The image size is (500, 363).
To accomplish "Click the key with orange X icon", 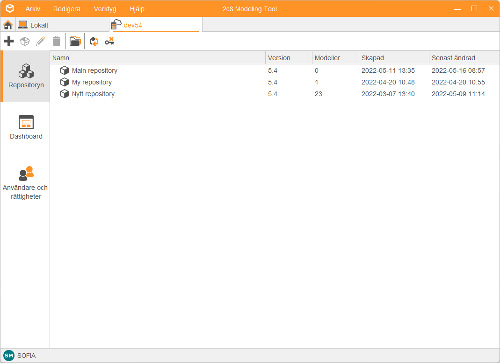I will [110, 41].
